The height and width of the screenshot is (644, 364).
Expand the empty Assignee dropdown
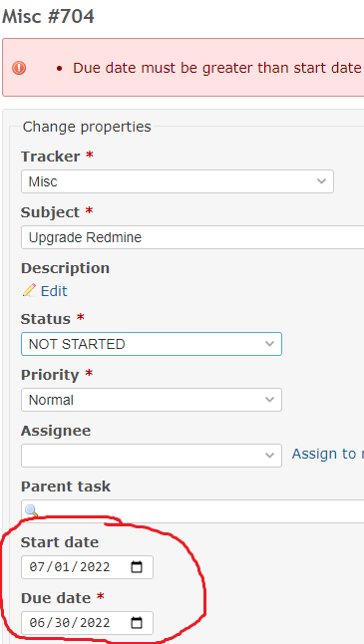tap(152, 456)
